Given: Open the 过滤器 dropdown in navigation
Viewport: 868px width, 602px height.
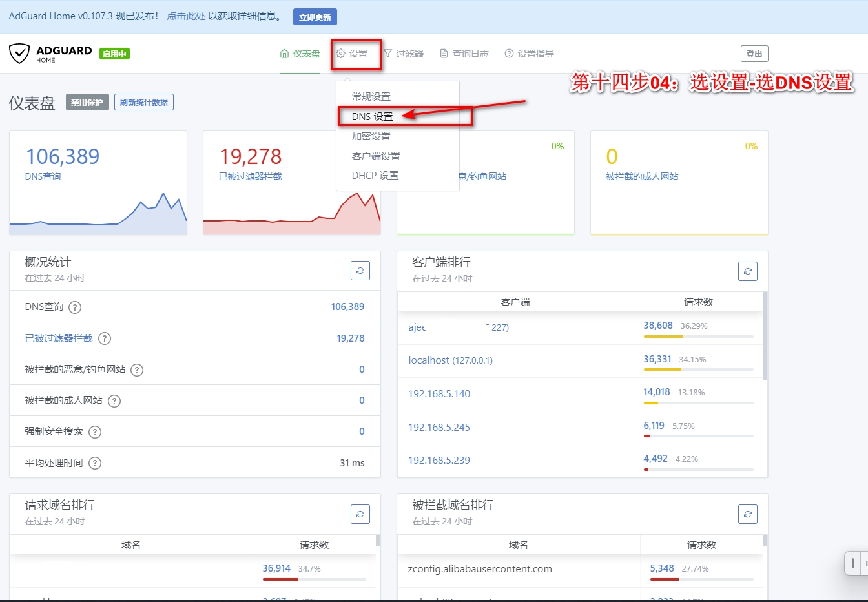Looking at the screenshot, I should point(404,54).
